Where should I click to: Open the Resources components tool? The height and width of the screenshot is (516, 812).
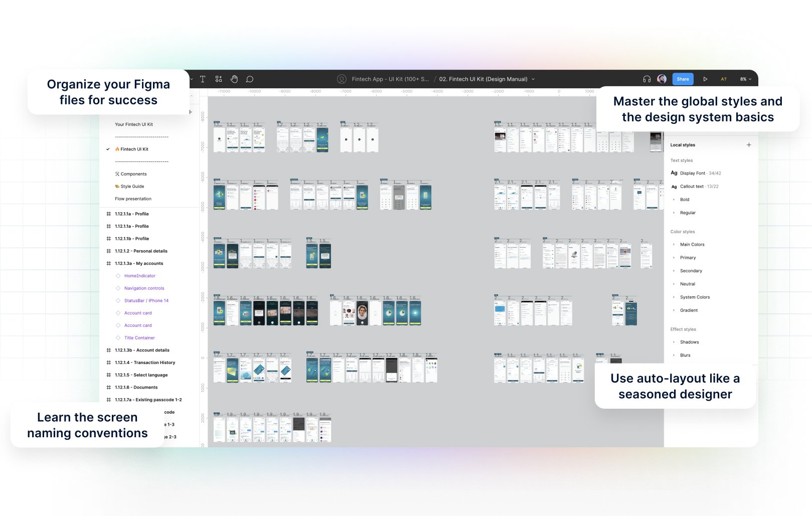pos(219,79)
